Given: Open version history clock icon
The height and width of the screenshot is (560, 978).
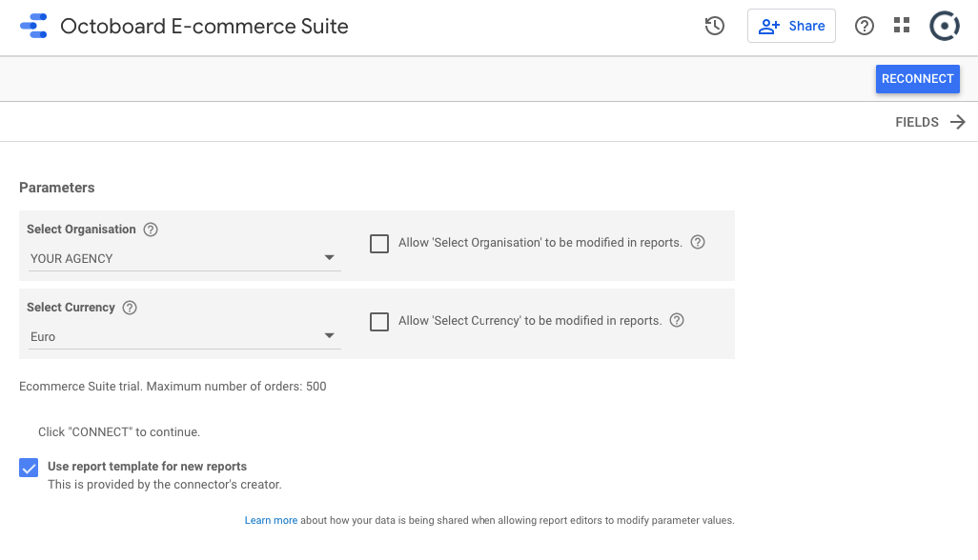Looking at the screenshot, I should [715, 26].
